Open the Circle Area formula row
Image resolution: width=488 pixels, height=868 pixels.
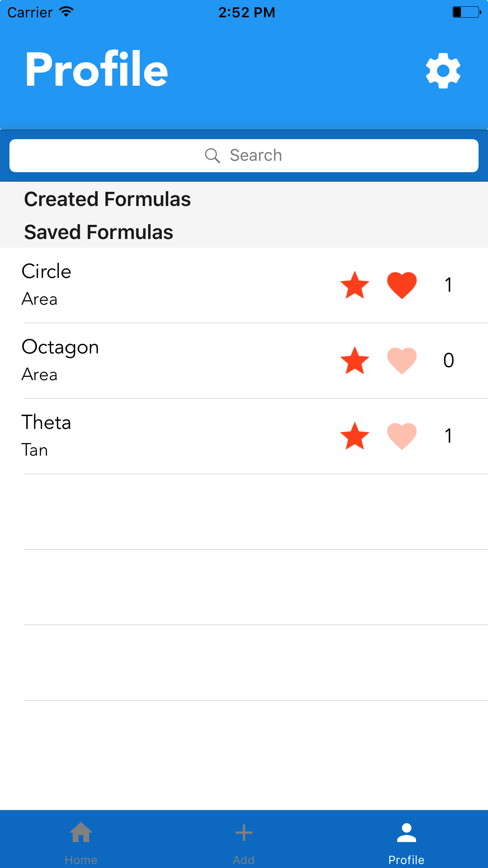click(244, 285)
